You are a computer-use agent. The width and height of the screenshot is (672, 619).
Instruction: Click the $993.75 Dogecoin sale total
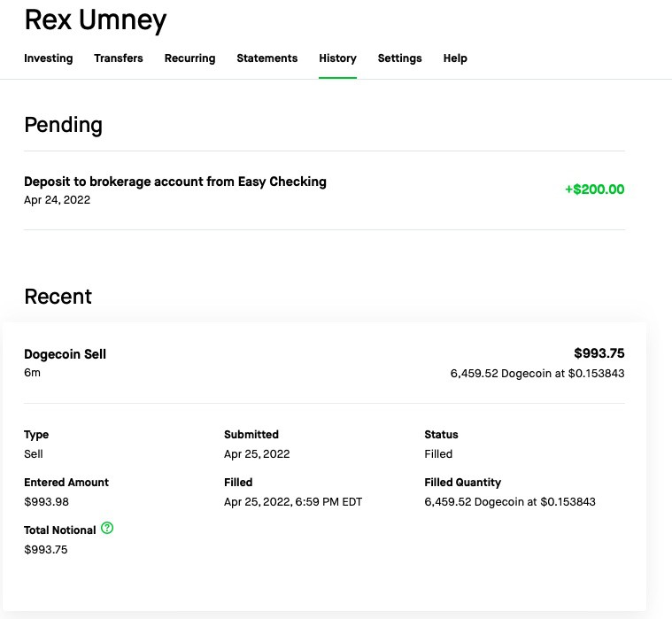599,353
